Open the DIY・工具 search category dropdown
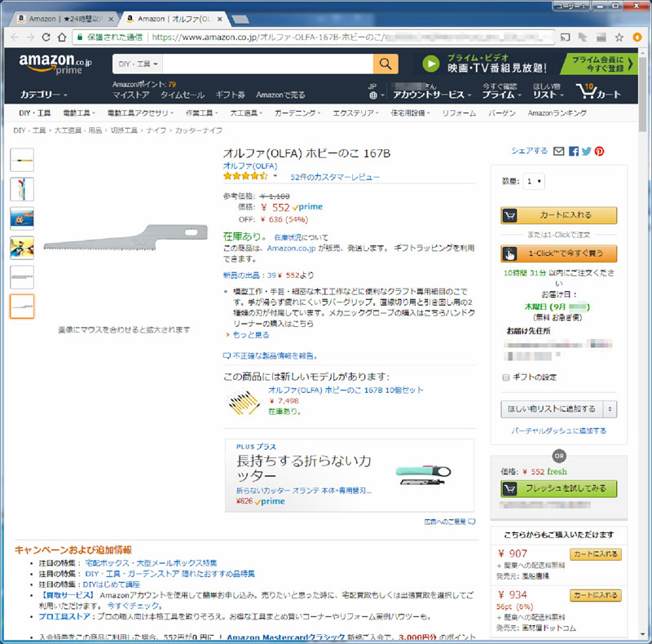Viewport: 652px width, 644px height. [x=138, y=64]
